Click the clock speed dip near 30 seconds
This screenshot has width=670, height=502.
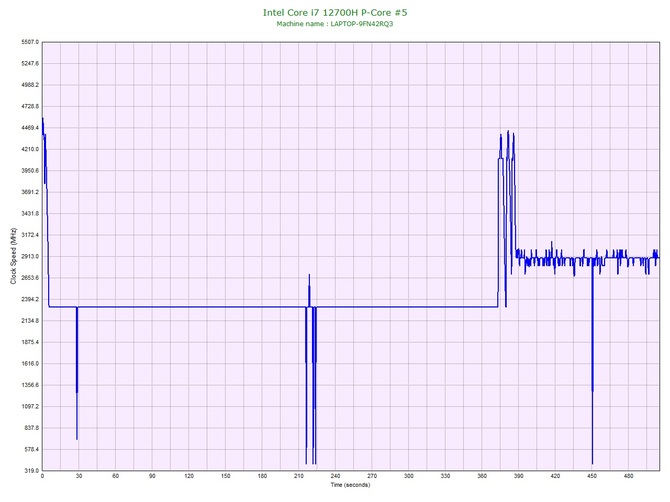coord(77,373)
